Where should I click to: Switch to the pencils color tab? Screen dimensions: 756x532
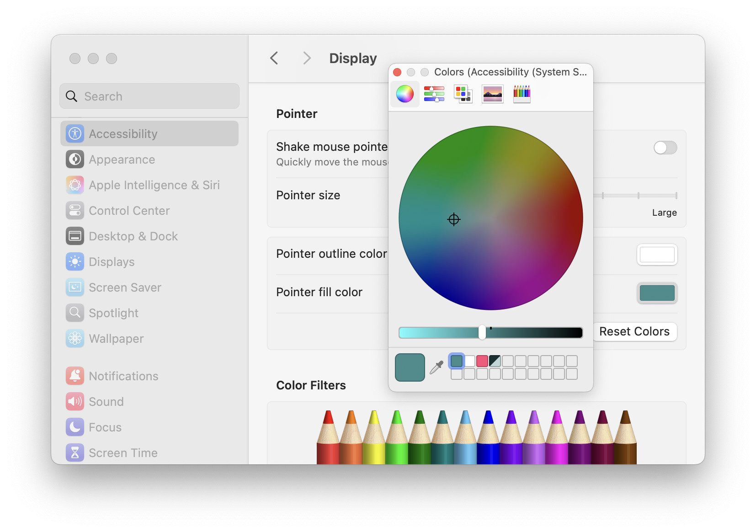[x=522, y=94]
